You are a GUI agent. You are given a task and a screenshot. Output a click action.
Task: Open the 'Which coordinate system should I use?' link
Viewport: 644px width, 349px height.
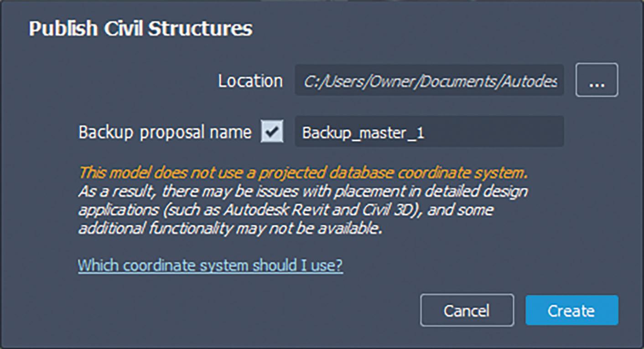point(210,265)
